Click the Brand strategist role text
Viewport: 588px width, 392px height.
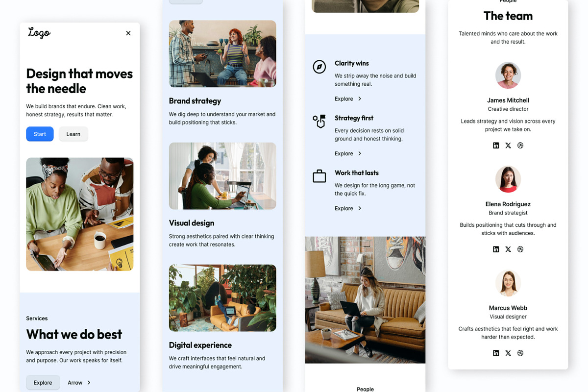508,213
